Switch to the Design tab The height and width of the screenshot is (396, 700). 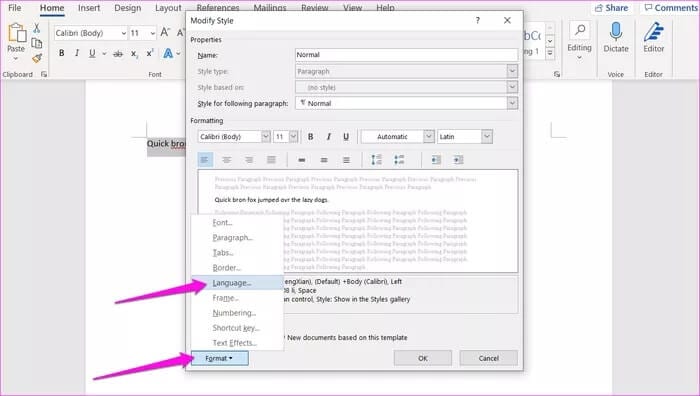point(127,8)
